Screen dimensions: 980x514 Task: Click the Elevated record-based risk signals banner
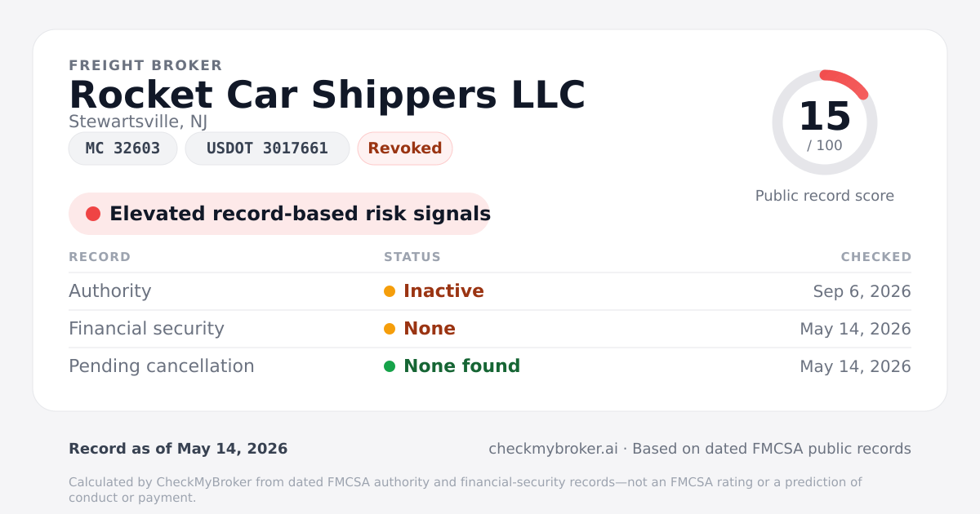pos(279,214)
